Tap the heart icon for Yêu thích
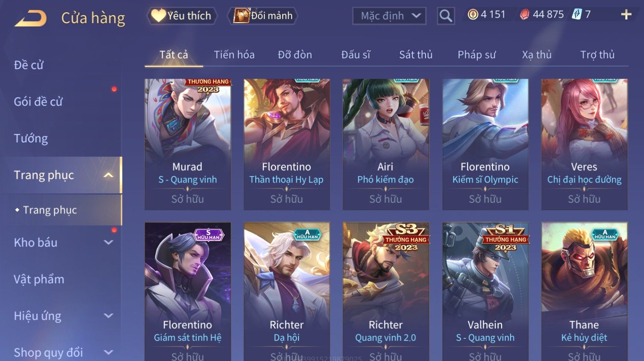The image size is (644, 361). (158, 15)
